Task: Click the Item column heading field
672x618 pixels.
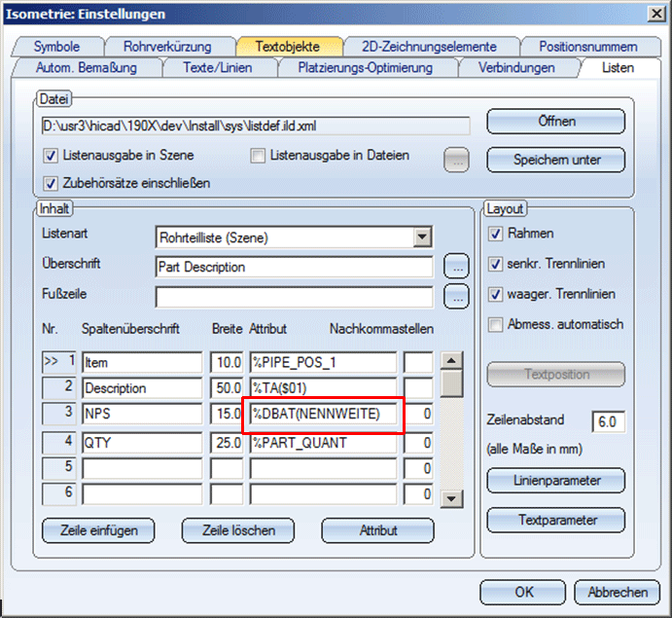Action: click(142, 362)
